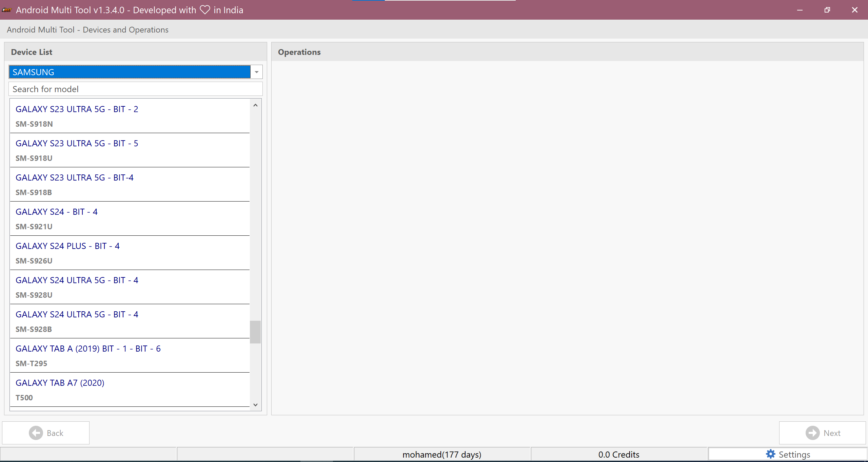
Task: Click the mohamed(177 days) account label
Action: pos(442,454)
